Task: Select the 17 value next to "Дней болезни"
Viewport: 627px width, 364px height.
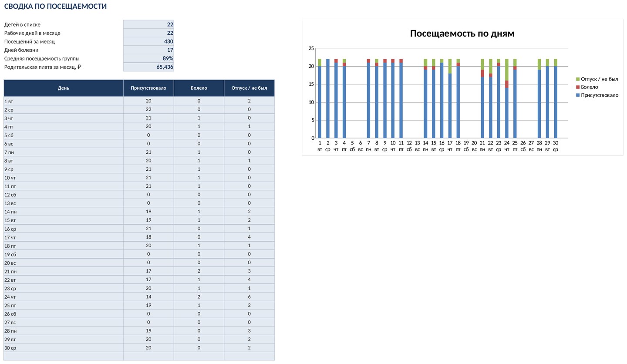Action: [148, 50]
